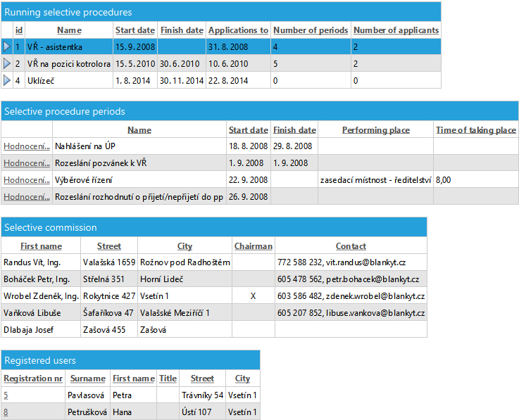Sort running procedures by Finish date header
The image size is (519, 420).
click(182, 30)
